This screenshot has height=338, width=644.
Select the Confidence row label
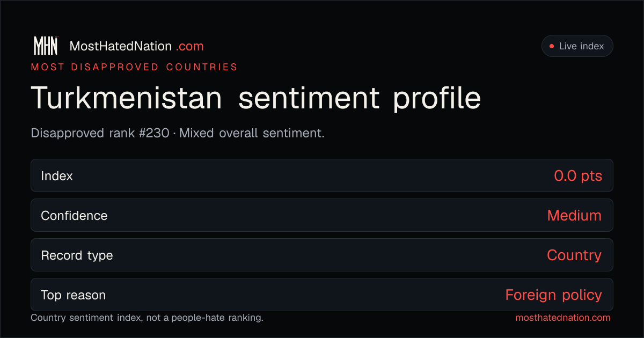tap(74, 216)
